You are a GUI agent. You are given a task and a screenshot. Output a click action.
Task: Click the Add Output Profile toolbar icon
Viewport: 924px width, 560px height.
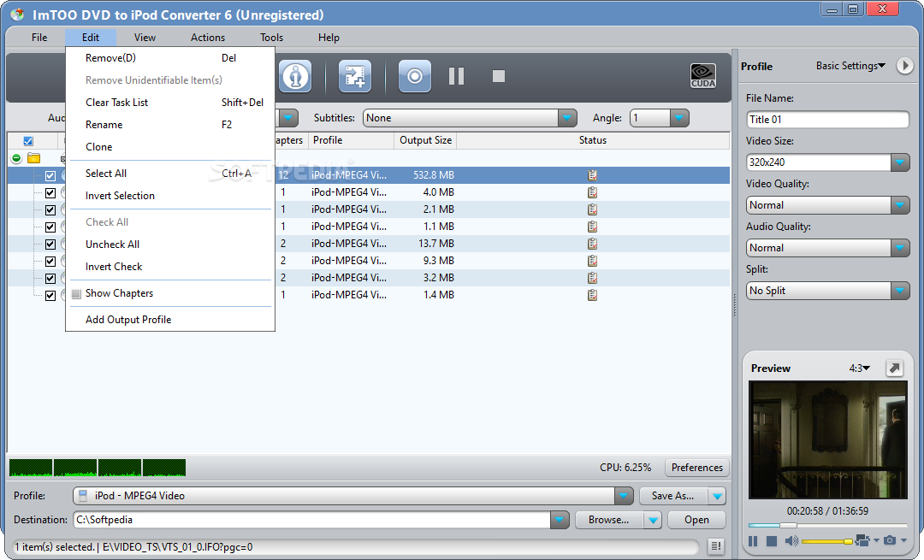pyautogui.click(x=355, y=76)
